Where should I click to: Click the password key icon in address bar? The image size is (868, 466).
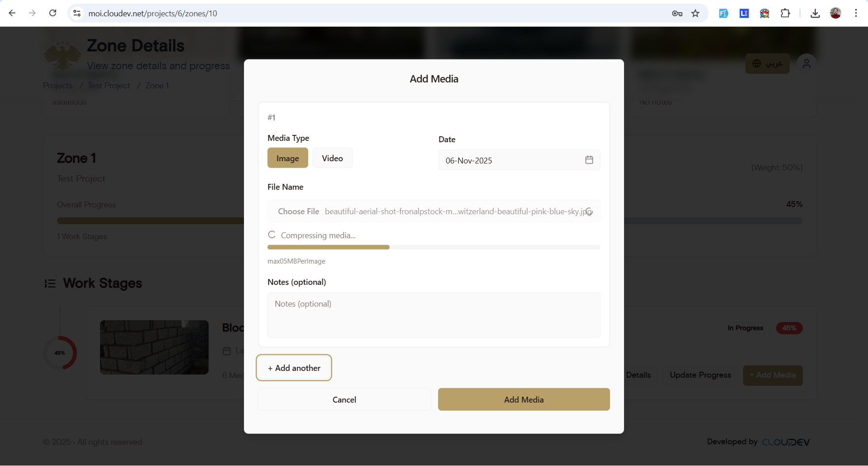pos(677,13)
